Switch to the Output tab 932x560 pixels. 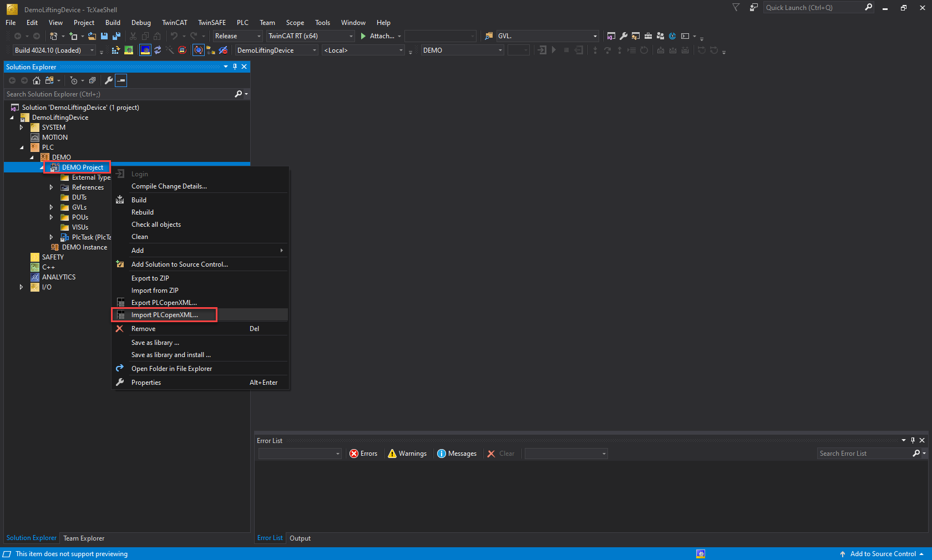click(300, 538)
